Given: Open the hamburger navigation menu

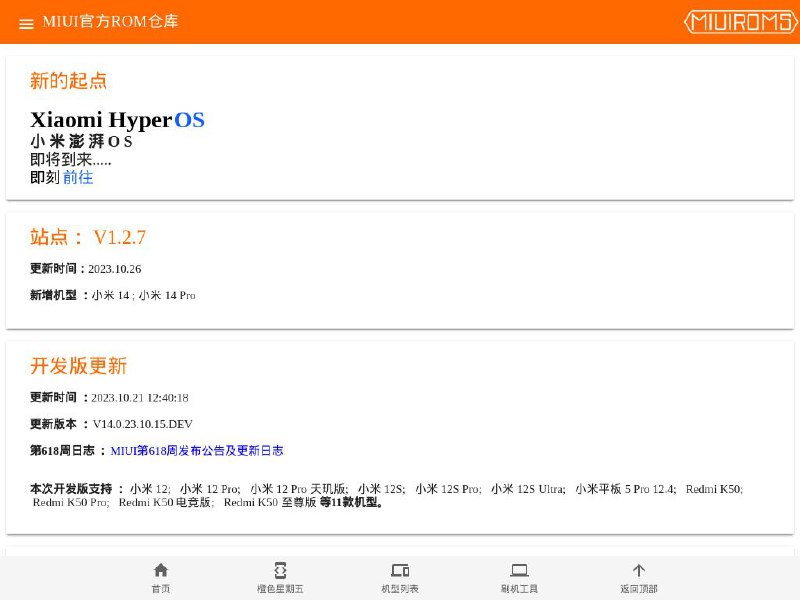Looking at the screenshot, I should click(26, 24).
